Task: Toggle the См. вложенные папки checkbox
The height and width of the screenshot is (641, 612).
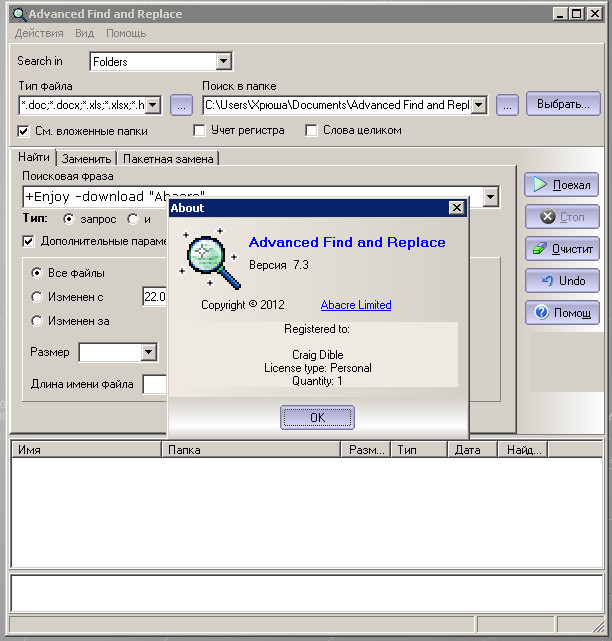Action: [25, 130]
